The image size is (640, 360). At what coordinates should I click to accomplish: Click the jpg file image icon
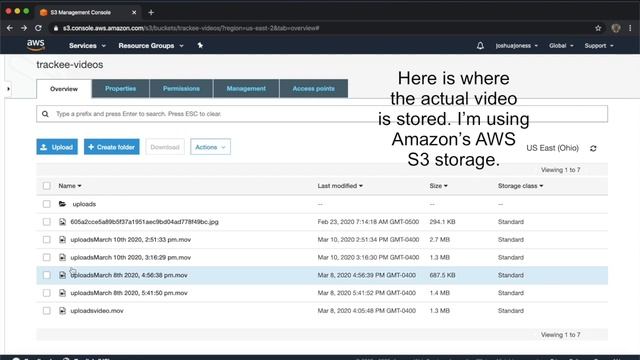[62, 222]
